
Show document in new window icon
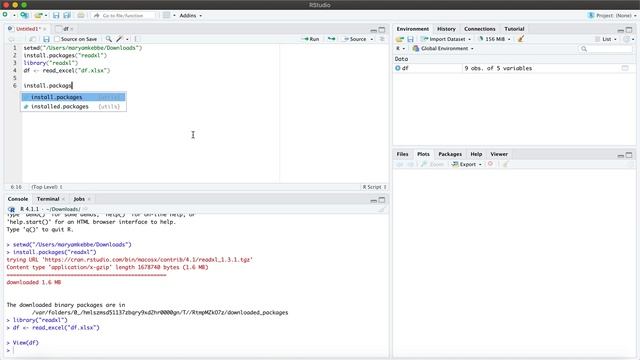[x=32, y=39]
